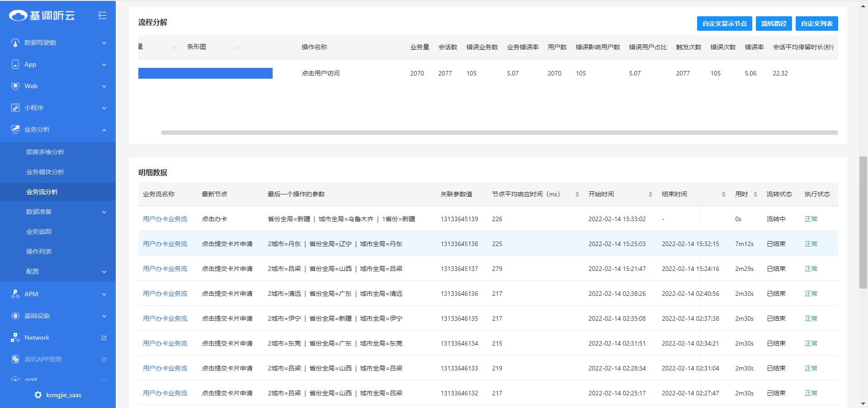Expand the 基础设施 menu chevron
Screen dimensions: 868x408
tap(104, 316)
